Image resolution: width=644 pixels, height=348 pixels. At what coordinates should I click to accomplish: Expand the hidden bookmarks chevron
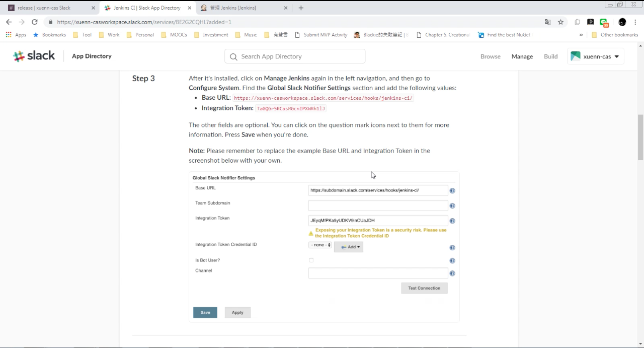coord(581,35)
